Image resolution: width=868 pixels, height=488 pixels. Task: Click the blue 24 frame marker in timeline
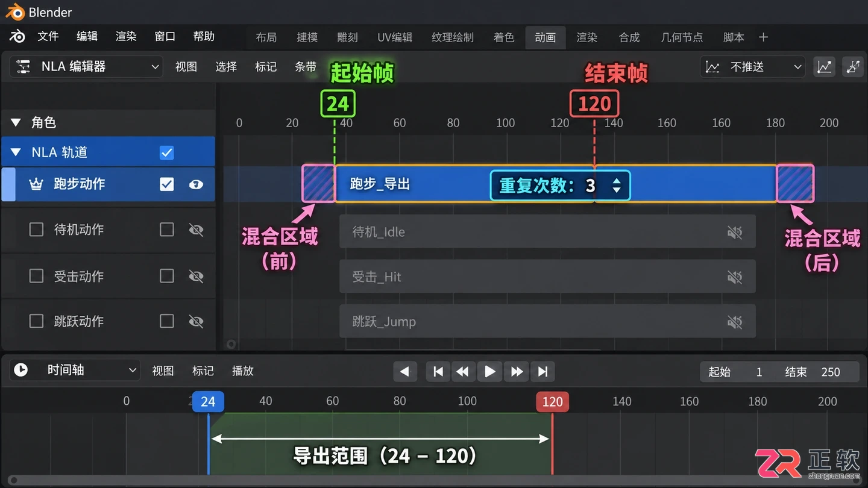pos(208,402)
